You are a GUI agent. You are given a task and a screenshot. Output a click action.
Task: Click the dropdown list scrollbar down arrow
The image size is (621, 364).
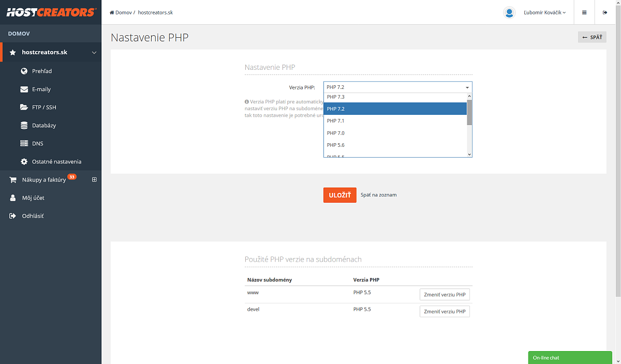point(469,154)
